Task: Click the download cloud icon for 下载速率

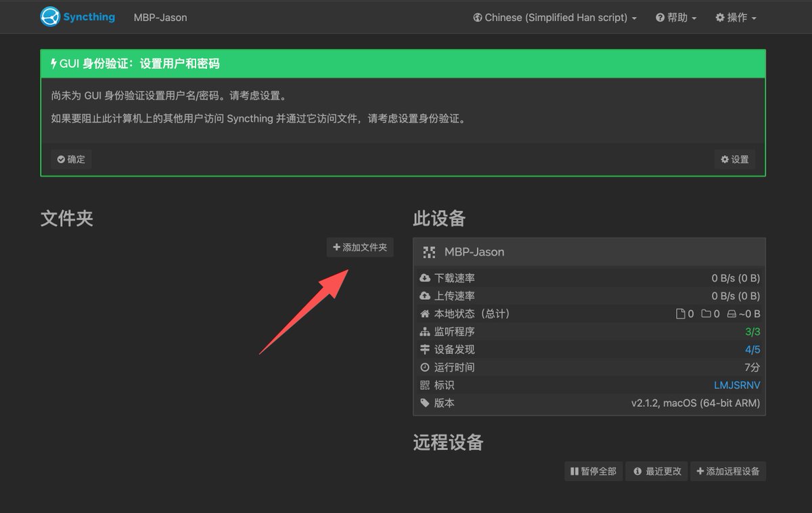Action: pyautogui.click(x=425, y=278)
